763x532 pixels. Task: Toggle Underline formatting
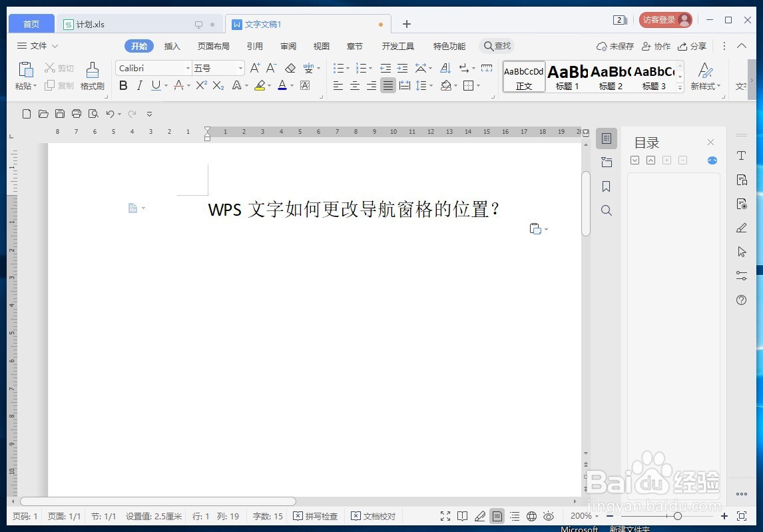[x=156, y=86]
